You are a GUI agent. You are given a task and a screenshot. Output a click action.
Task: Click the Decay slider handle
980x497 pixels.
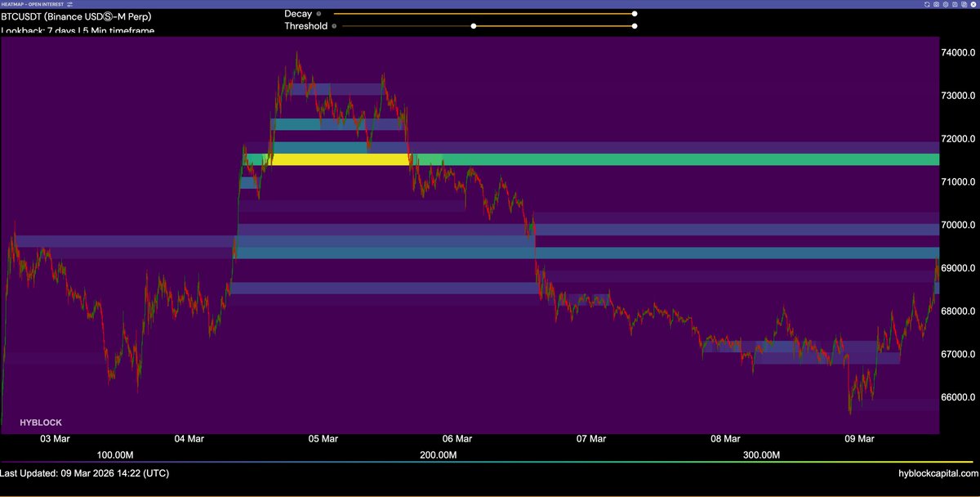(x=635, y=14)
